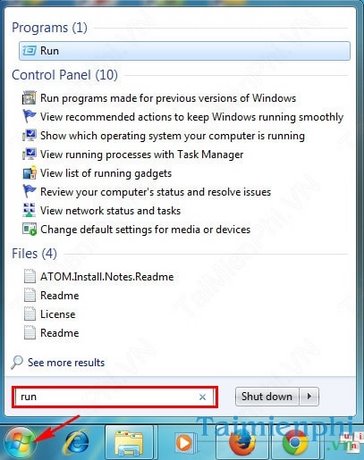The height and width of the screenshot is (460, 364).
Task: Expand the Shut down options arrow
Action: (x=309, y=396)
